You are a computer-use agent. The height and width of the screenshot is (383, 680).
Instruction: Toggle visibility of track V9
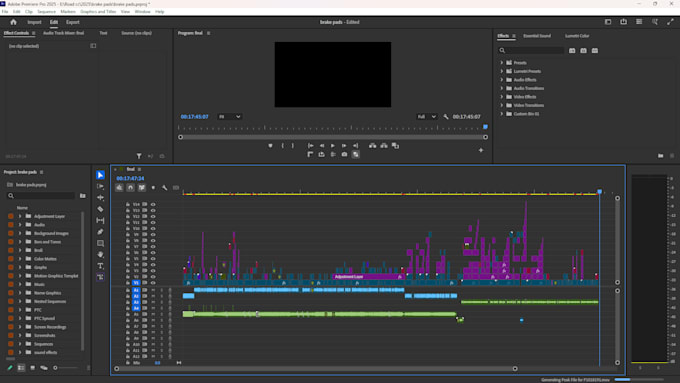(x=153, y=235)
